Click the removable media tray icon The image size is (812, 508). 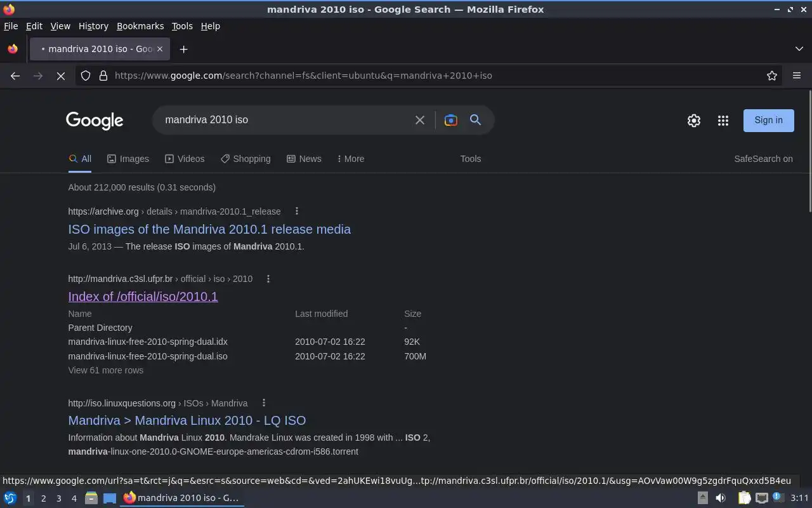(x=702, y=498)
